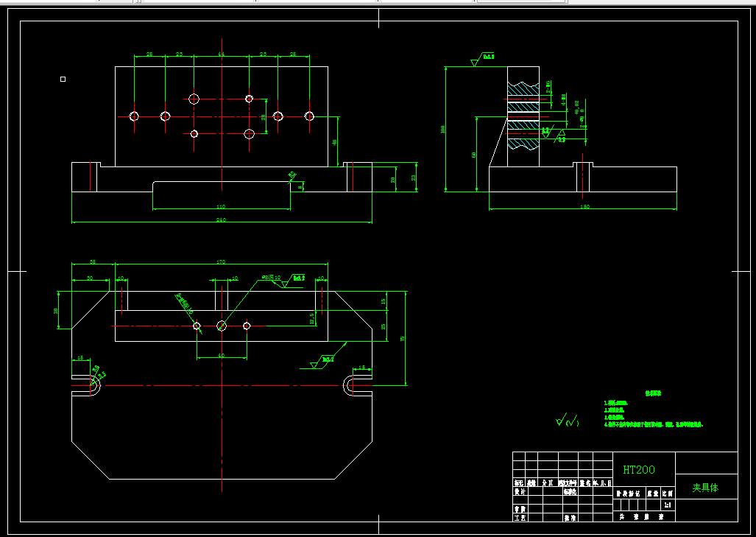Select the 夹具体 part name in title block
This screenshot has width=756, height=537.
(x=705, y=488)
